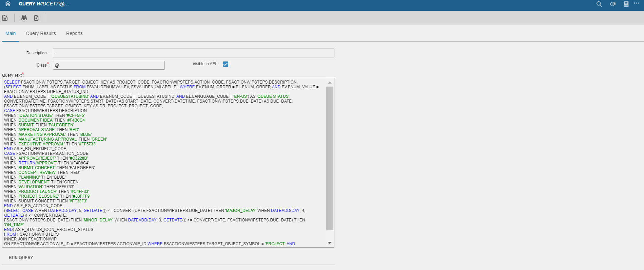Image resolution: width=644 pixels, height=270 pixels.
Task: Select the Main tab
Action: (x=11, y=33)
